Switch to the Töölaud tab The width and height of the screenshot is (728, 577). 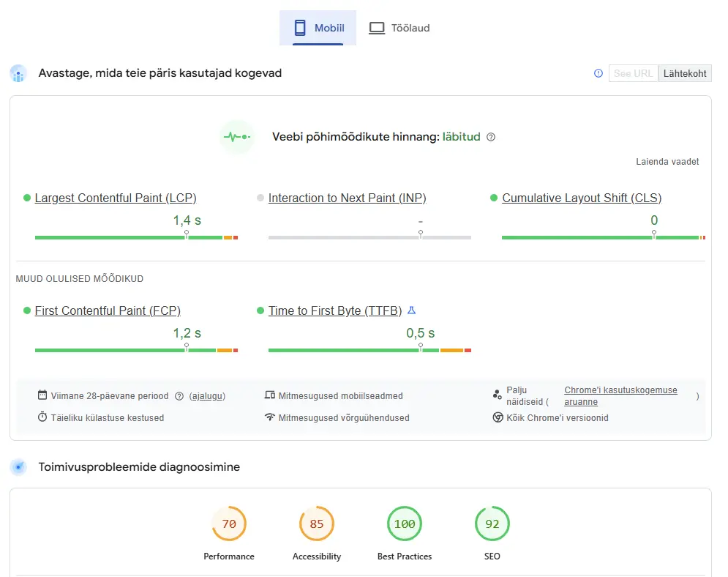tap(399, 28)
